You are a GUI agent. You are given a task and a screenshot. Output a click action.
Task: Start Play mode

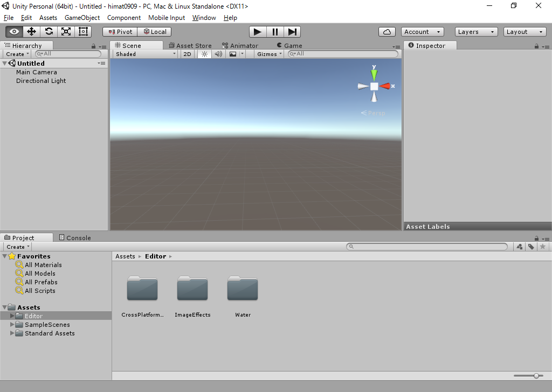[x=258, y=32]
